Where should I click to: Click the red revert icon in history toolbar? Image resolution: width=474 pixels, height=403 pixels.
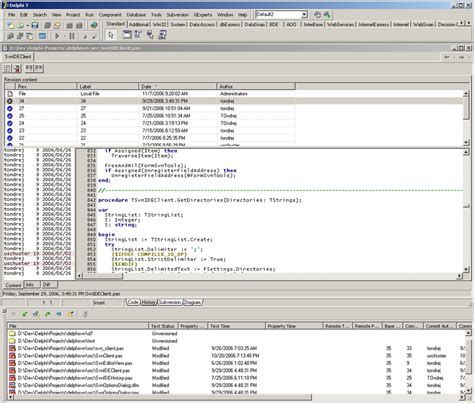click(17, 68)
